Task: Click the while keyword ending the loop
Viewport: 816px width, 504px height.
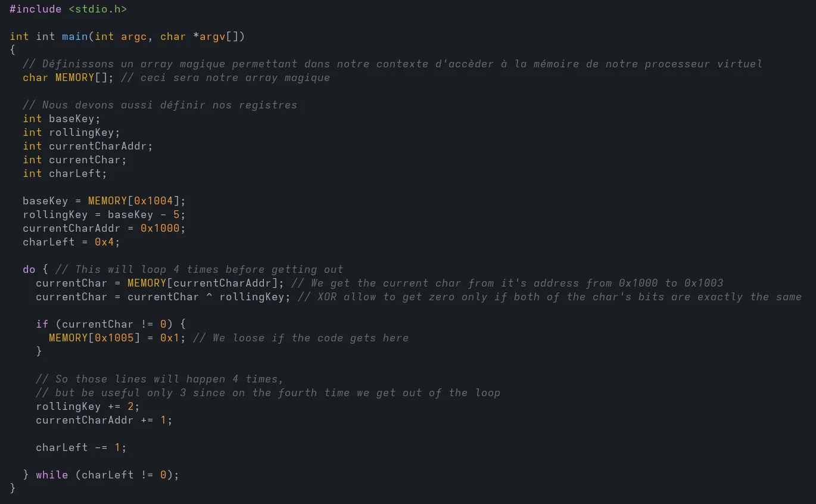Action: pos(52,475)
